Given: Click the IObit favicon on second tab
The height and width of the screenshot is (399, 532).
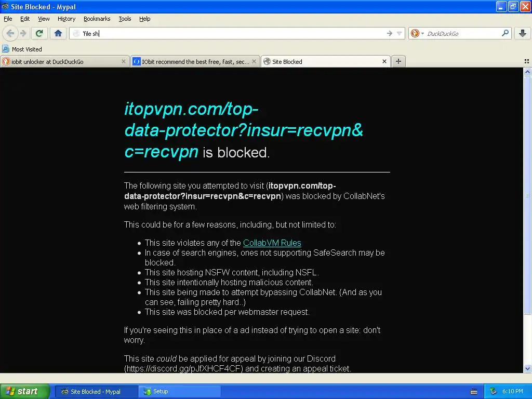Looking at the screenshot, I should click(137, 61).
